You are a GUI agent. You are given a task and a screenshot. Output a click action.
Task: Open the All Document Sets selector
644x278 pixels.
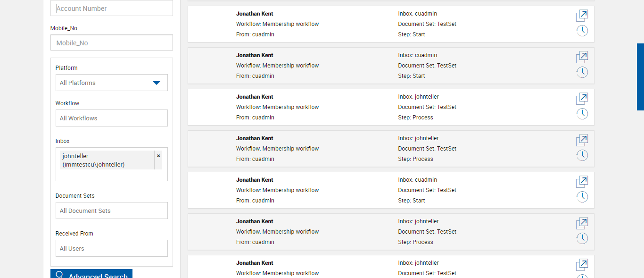click(111, 211)
